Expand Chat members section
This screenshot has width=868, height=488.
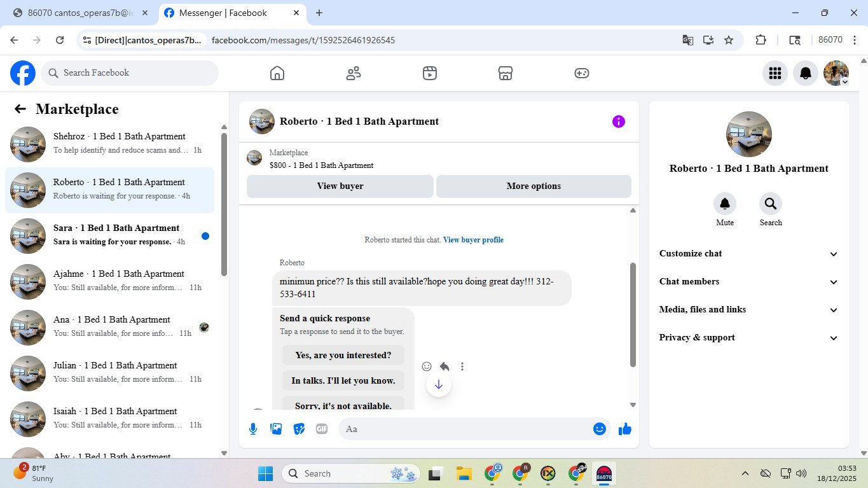pos(749,282)
